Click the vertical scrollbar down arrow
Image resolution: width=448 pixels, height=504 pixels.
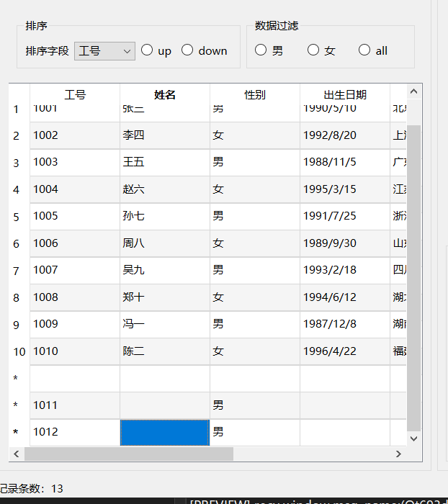(414, 438)
